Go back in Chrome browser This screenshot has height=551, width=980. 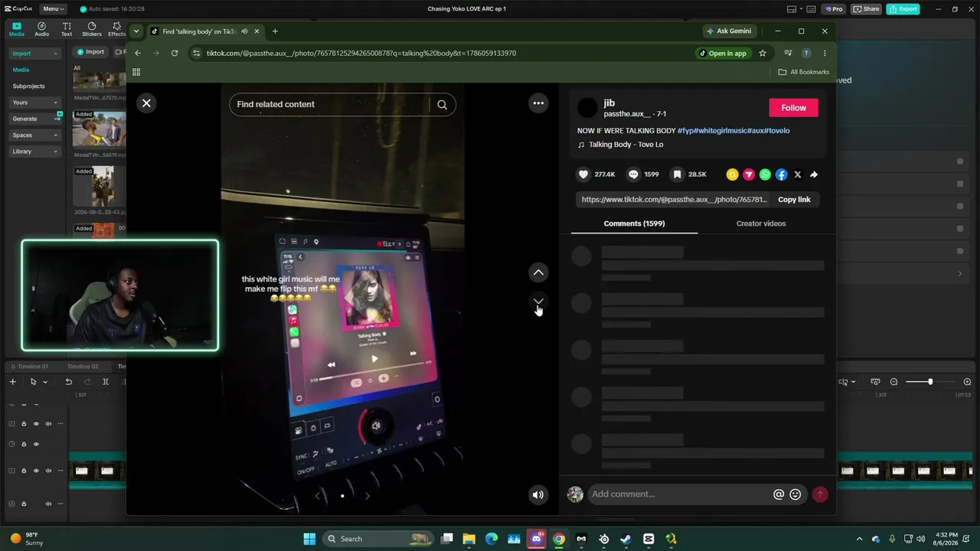[x=138, y=54]
